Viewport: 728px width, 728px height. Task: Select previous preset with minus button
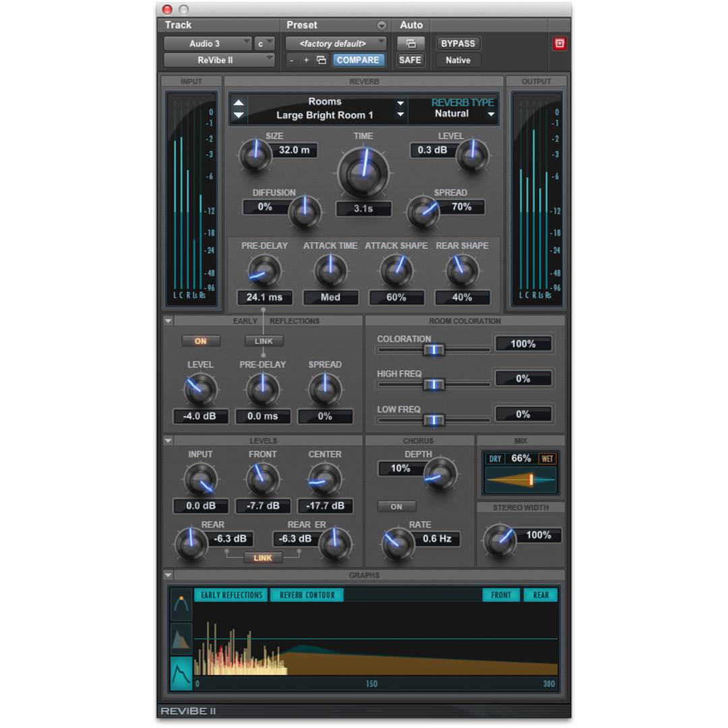click(292, 60)
